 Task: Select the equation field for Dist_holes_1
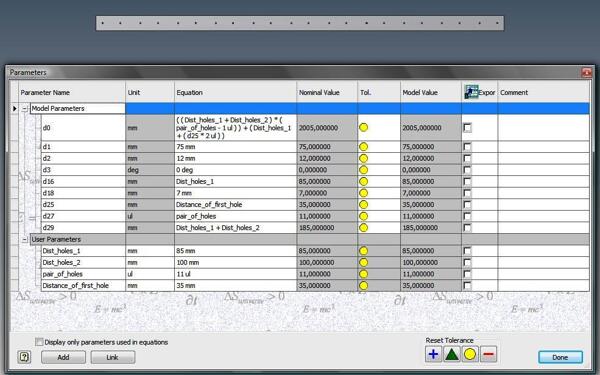(235, 251)
